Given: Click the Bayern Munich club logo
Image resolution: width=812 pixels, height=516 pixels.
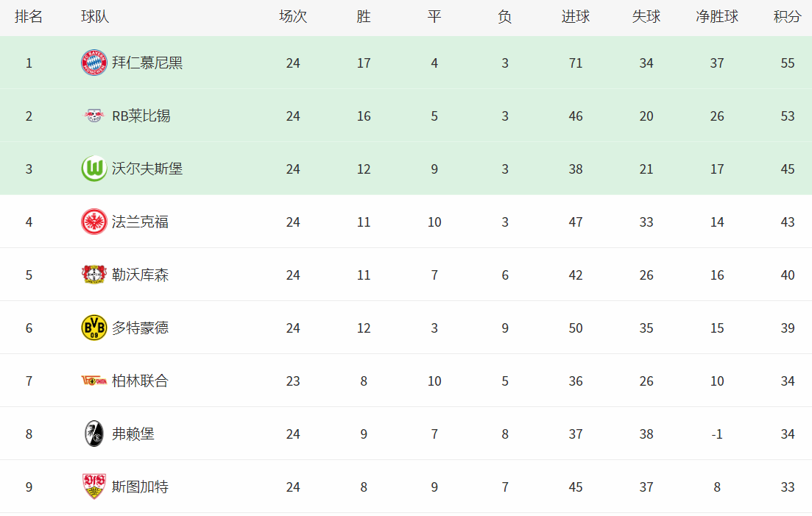Looking at the screenshot, I should coord(94,63).
